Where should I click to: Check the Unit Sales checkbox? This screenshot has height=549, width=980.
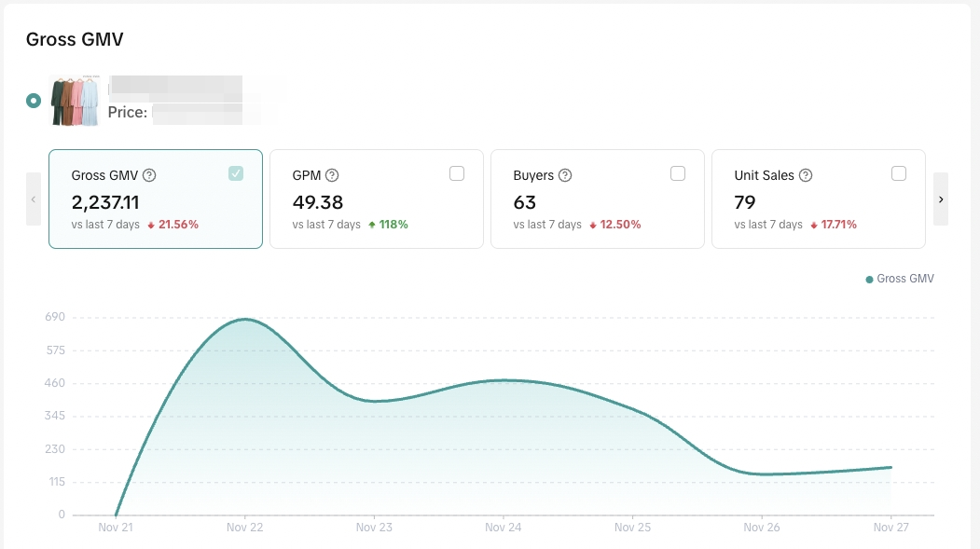pyautogui.click(x=899, y=173)
